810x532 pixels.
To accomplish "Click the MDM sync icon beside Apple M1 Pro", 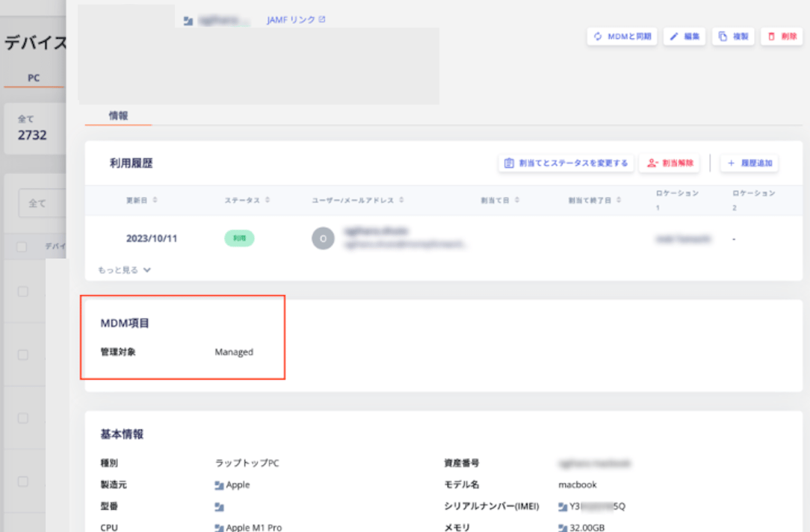I will pyautogui.click(x=219, y=528).
